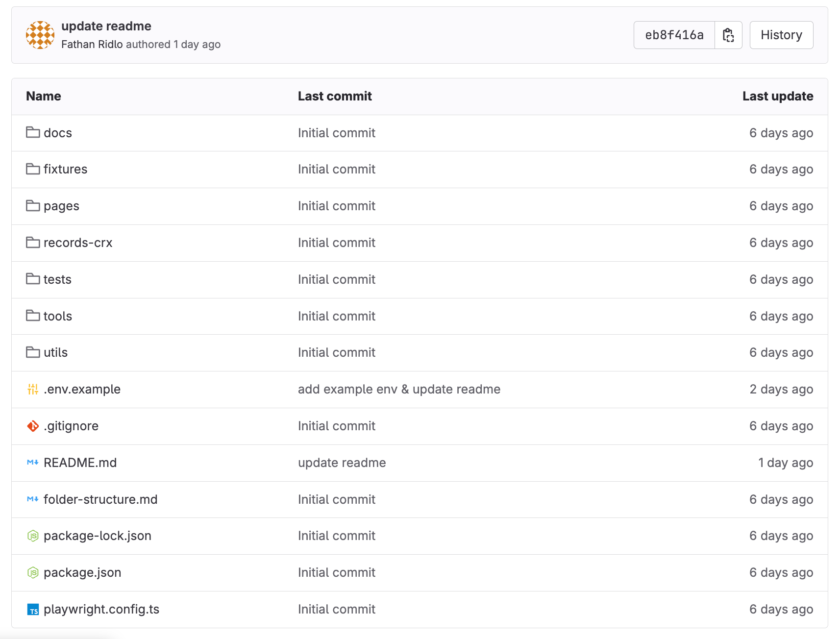Open 'Initial commit' link in docs row

pos(336,133)
